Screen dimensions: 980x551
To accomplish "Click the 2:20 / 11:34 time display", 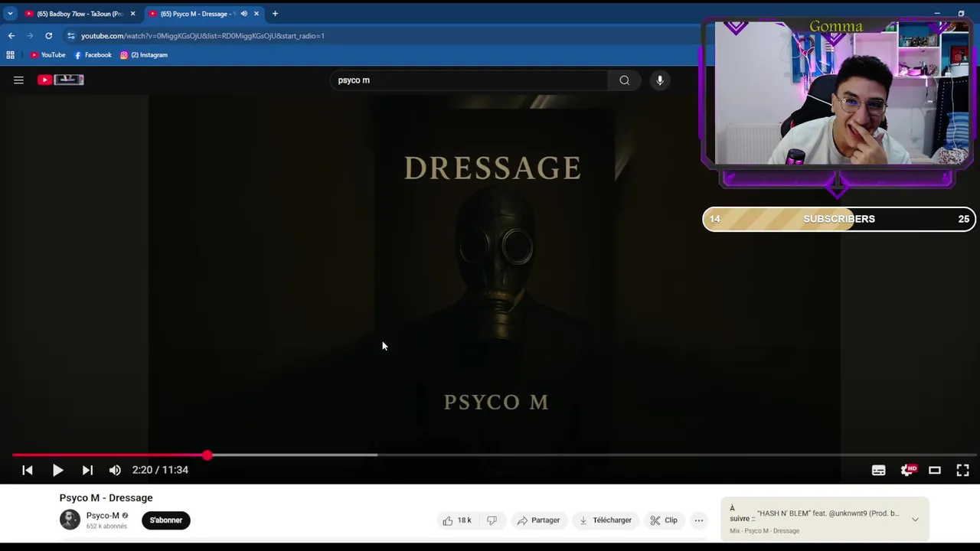I will click(160, 470).
